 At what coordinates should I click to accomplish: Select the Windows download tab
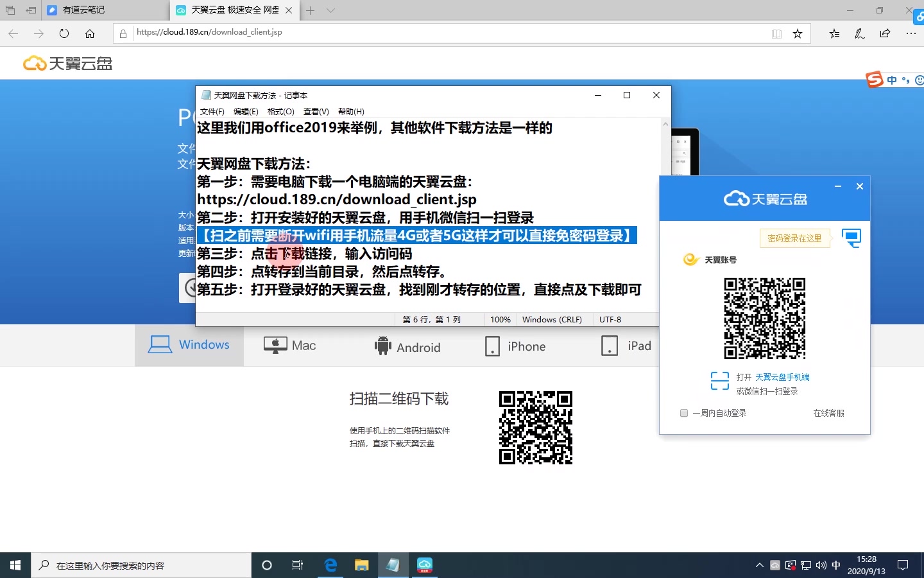point(189,346)
